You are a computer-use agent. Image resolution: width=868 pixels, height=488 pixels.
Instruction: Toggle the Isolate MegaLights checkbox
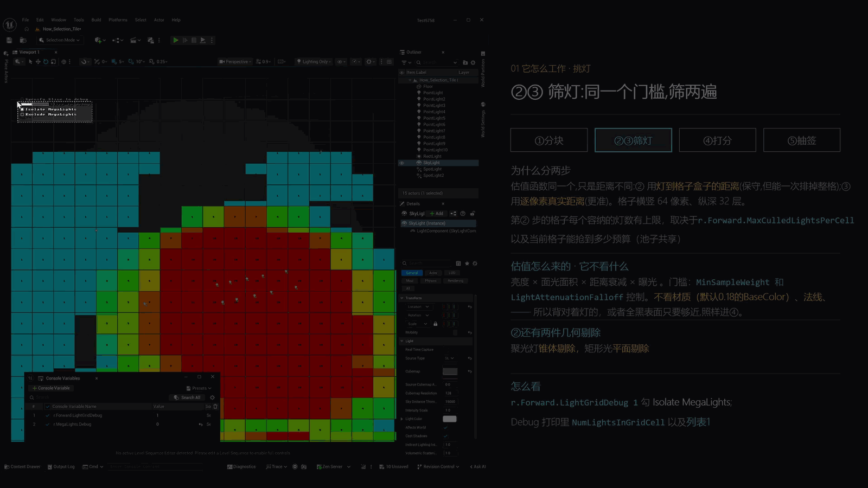(22, 109)
